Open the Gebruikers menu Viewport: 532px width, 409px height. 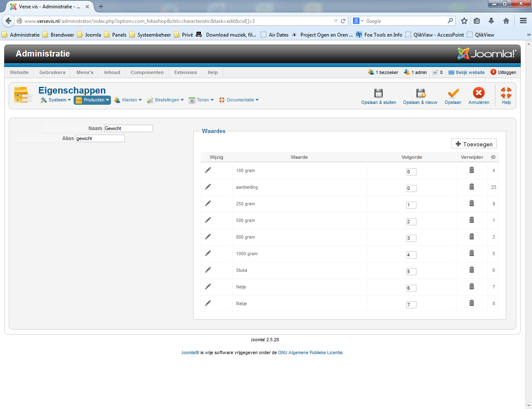click(52, 72)
